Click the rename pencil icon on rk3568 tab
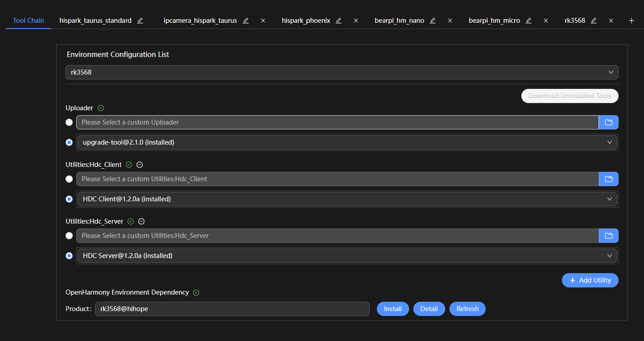The width and height of the screenshot is (644, 341). click(x=594, y=21)
